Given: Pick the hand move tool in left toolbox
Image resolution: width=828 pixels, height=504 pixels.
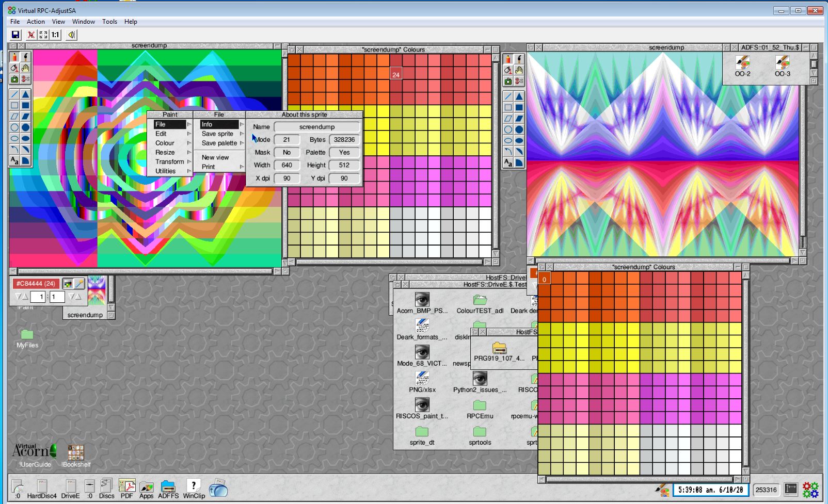Looking at the screenshot, I should click(x=25, y=68).
